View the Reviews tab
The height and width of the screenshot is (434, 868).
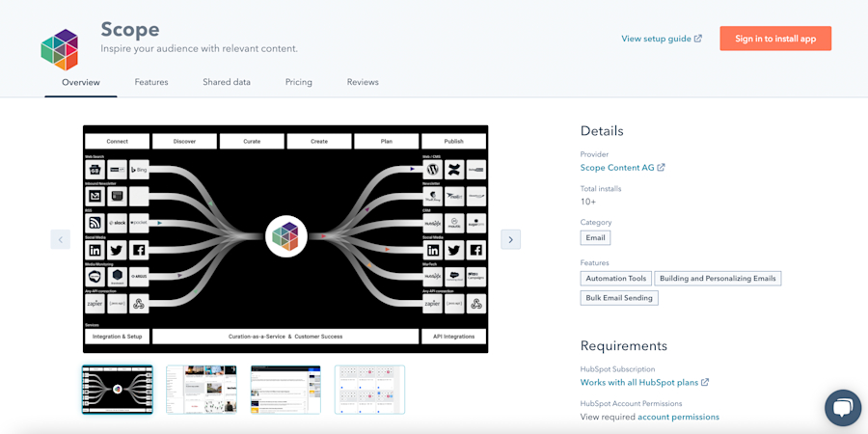tap(363, 82)
